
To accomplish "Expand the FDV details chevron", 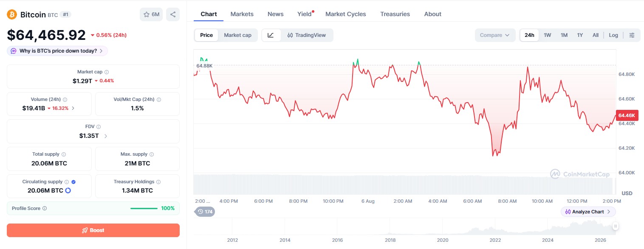I will pos(106,136).
